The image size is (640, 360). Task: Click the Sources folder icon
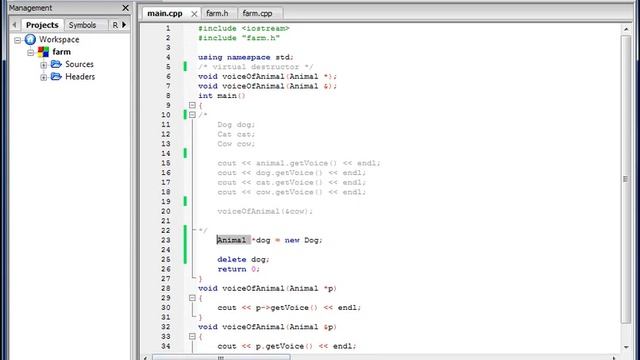(x=56, y=64)
